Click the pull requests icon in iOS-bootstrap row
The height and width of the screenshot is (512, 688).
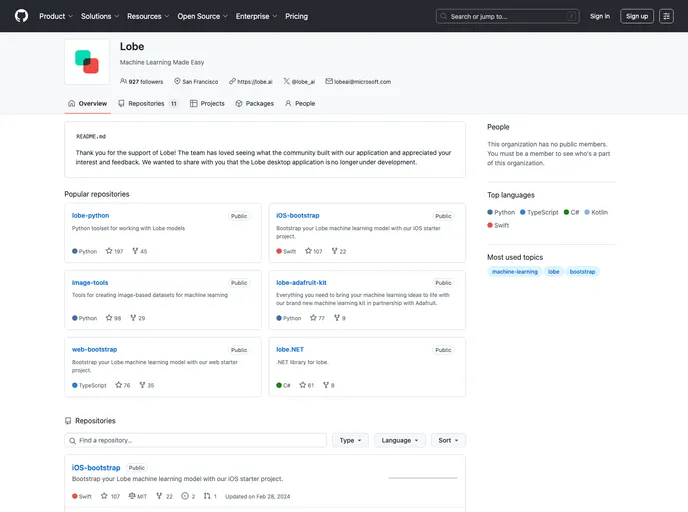coord(207,496)
